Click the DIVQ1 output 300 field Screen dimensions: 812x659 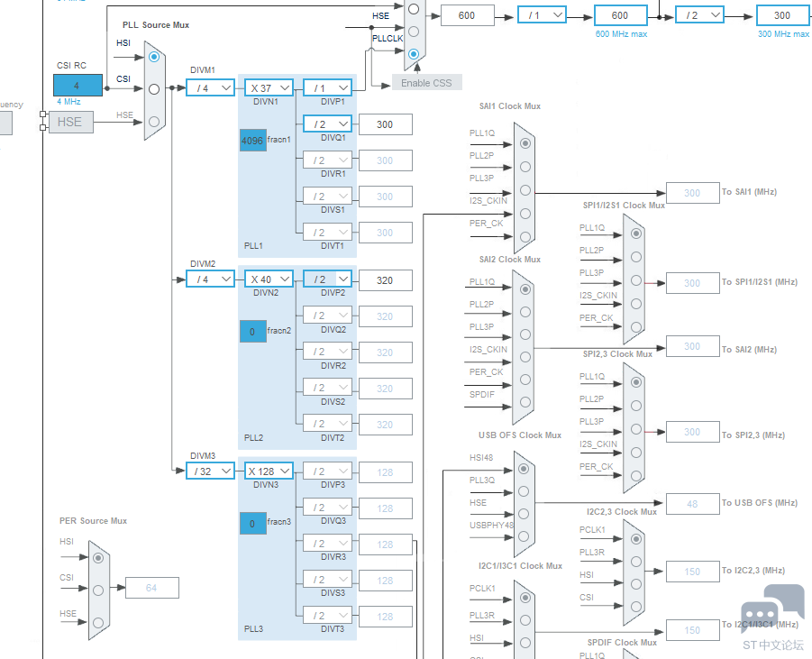point(386,124)
